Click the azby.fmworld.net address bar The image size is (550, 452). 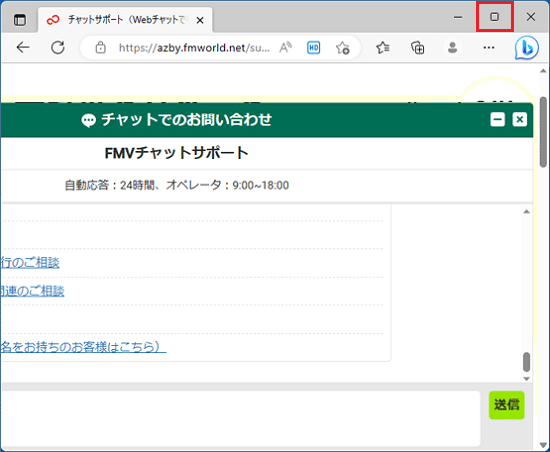pos(194,47)
